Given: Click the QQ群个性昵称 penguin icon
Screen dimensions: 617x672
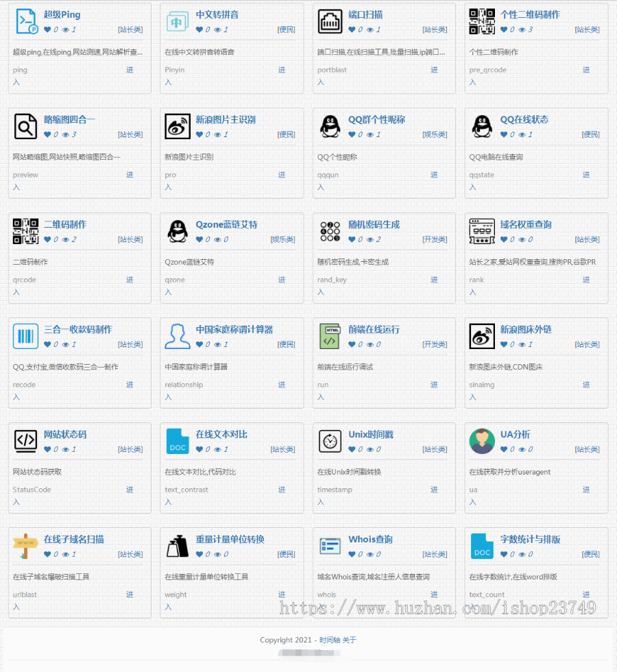Looking at the screenshot, I should coord(330,126).
